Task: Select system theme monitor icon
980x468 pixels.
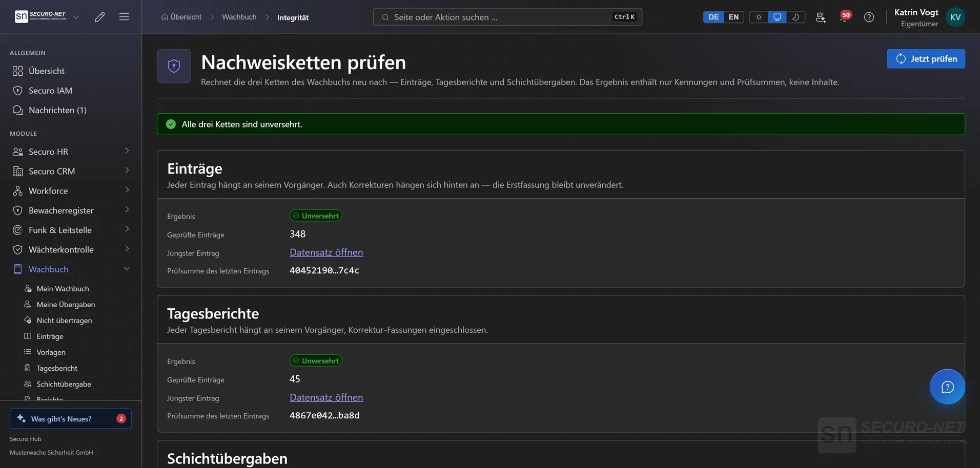Action: pyautogui.click(x=777, y=17)
